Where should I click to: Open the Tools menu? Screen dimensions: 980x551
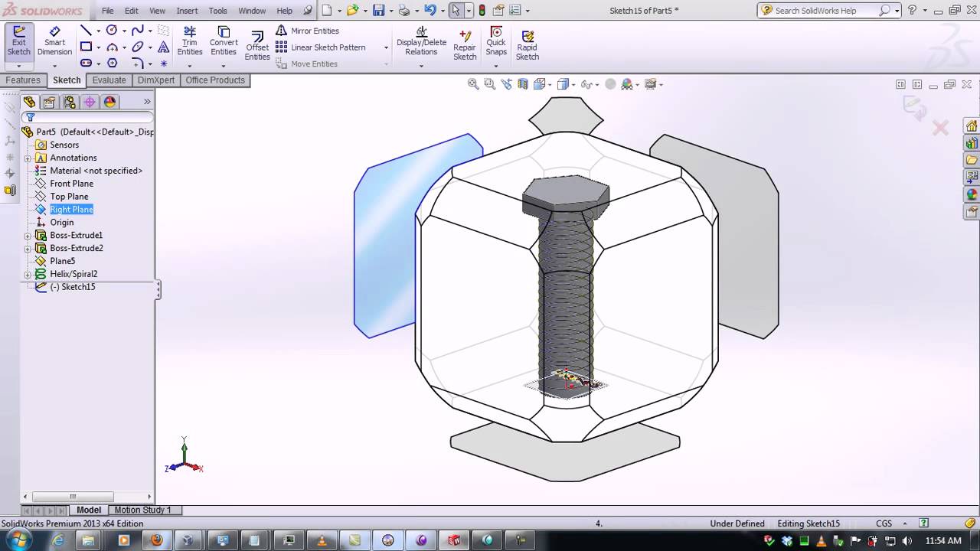pos(218,11)
